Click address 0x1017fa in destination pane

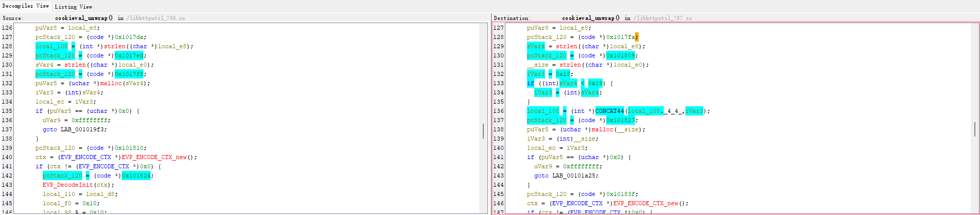click(621, 37)
